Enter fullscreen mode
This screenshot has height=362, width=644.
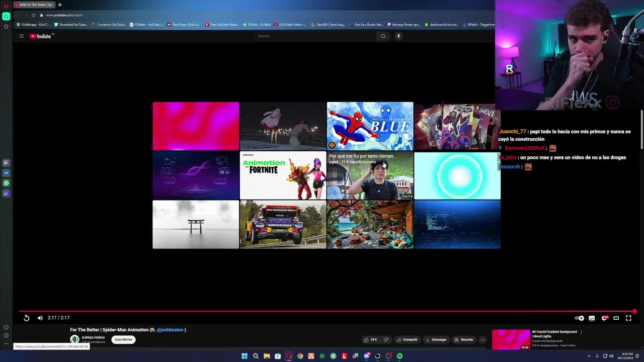pos(628,318)
